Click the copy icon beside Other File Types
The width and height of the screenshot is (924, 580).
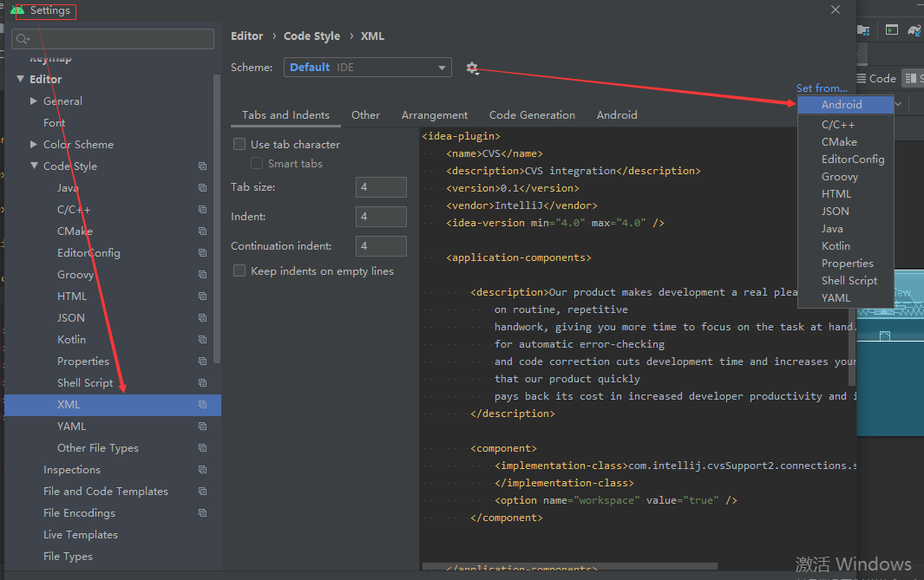click(x=203, y=448)
